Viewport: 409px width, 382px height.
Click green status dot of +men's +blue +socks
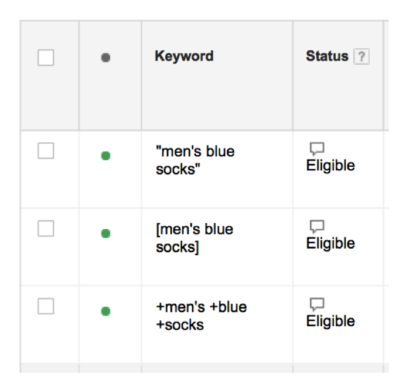pos(106,311)
